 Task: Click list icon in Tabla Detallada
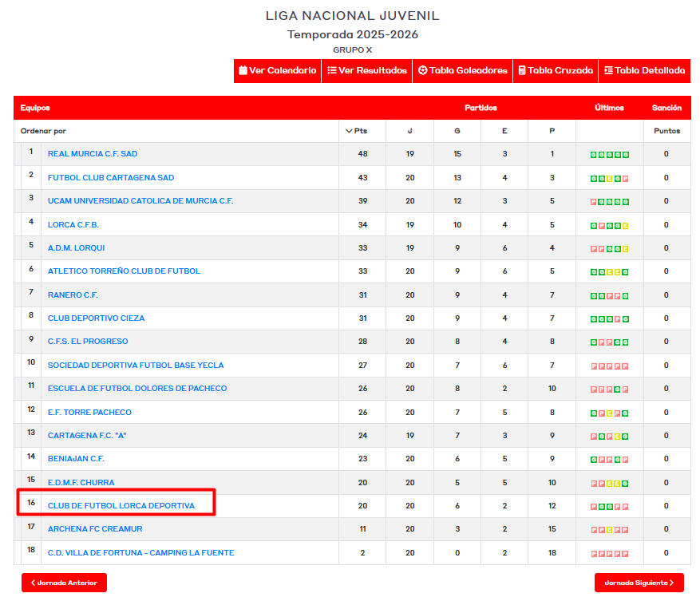pyautogui.click(x=608, y=70)
